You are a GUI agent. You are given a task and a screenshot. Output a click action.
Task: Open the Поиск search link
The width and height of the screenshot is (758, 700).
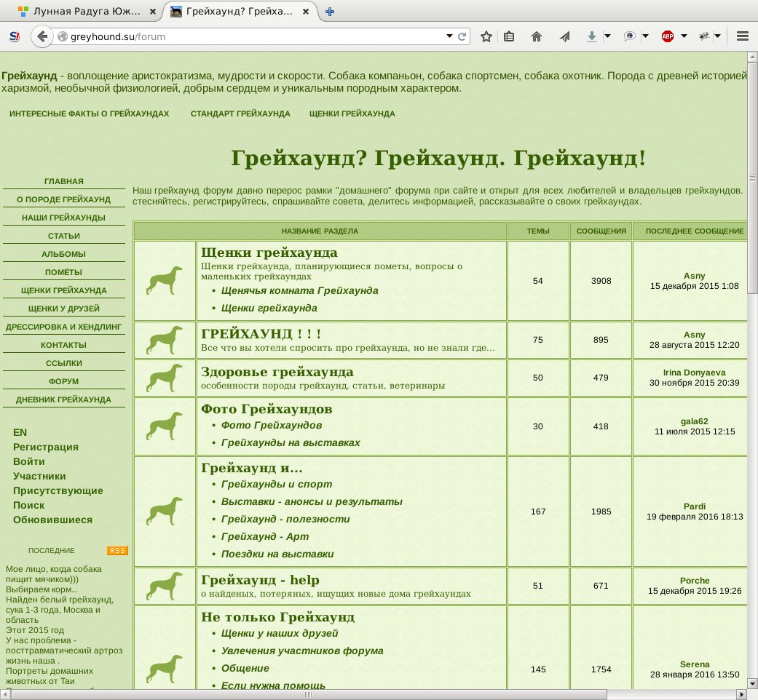tap(29, 505)
